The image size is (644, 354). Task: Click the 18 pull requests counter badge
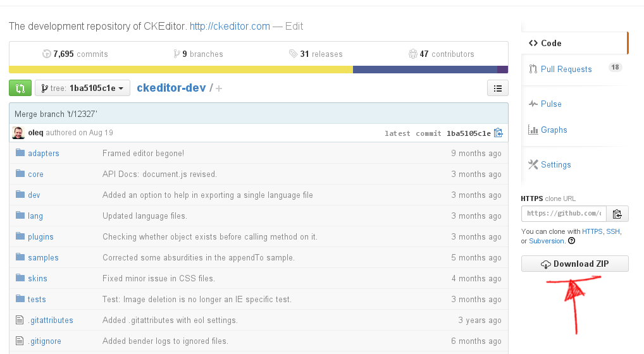pos(615,67)
